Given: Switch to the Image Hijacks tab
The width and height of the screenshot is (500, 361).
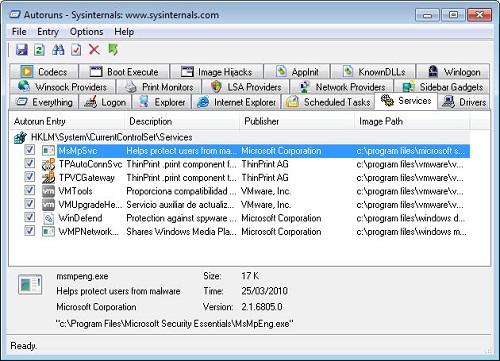Looking at the screenshot, I should click(217, 72).
